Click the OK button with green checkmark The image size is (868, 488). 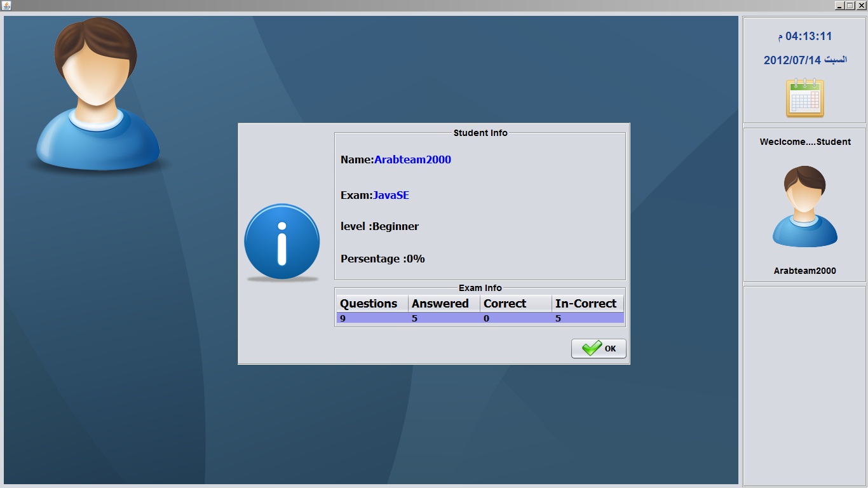click(x=599, y=348)
